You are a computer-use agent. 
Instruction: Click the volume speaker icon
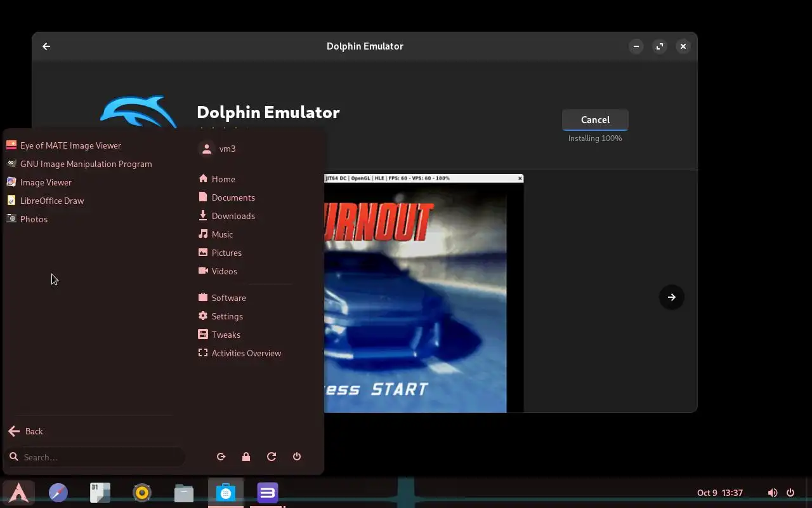click(x=773, y=493)
